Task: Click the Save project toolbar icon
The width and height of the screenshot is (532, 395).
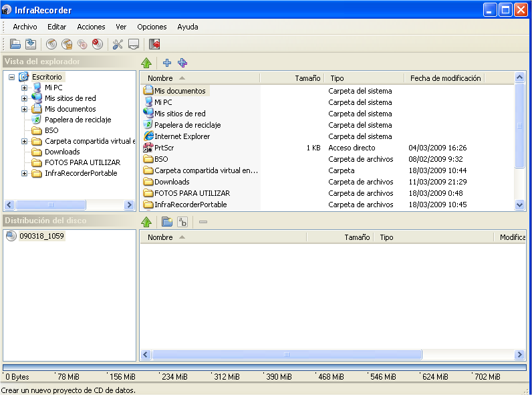Action: tap(31, 44)
